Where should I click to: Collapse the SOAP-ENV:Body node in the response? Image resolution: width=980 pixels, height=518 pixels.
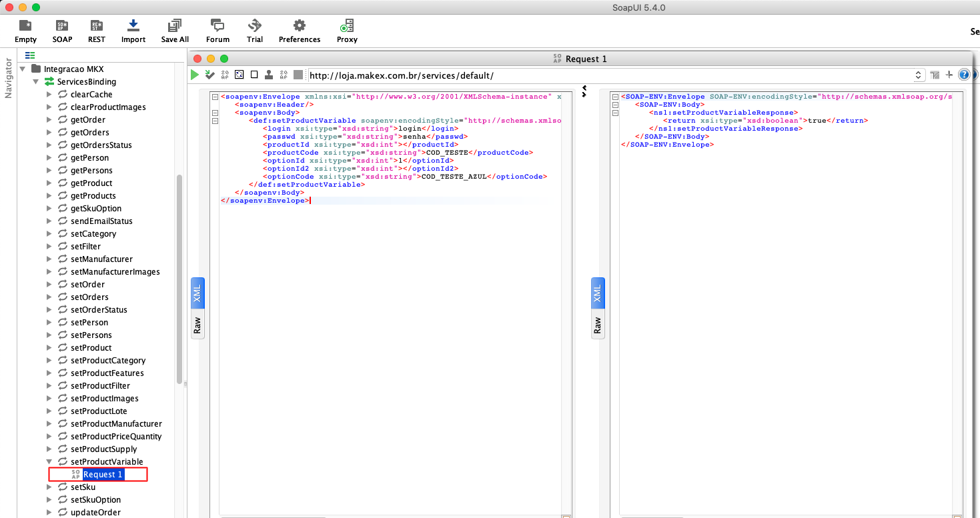pos(616,105)
